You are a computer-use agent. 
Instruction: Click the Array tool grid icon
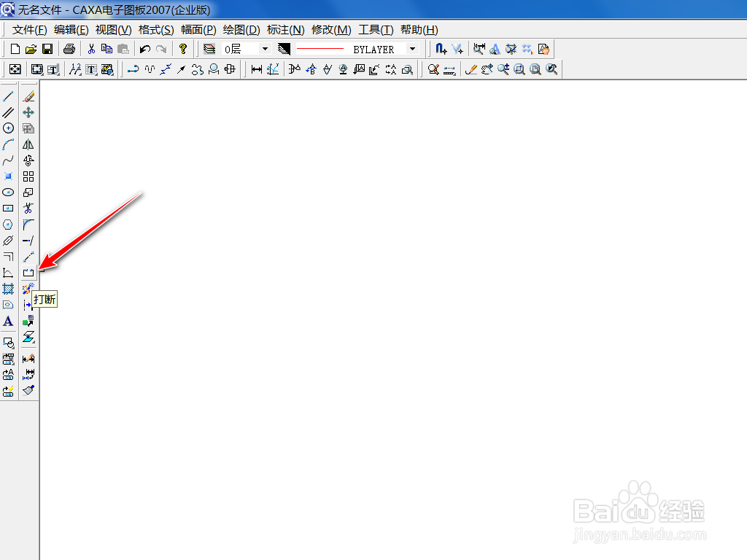coord(28,176)
